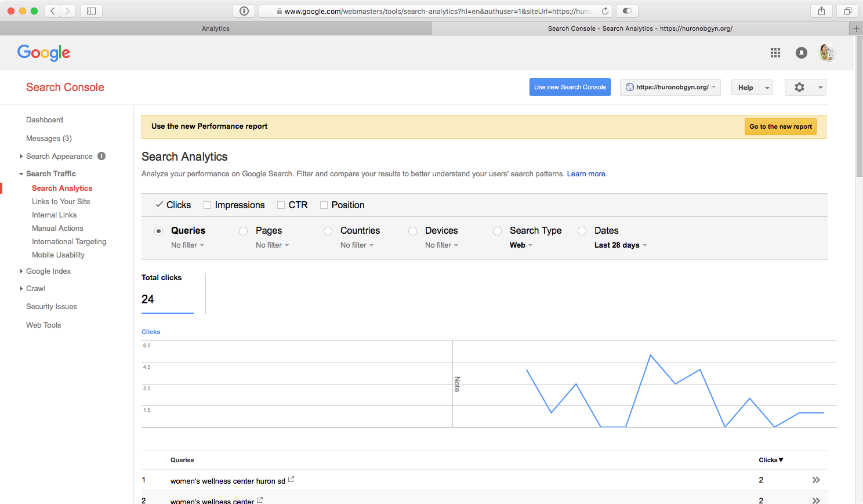Open Manual Actions page
The height and width of the screenshot is (504, 863).
pos(57,229)
